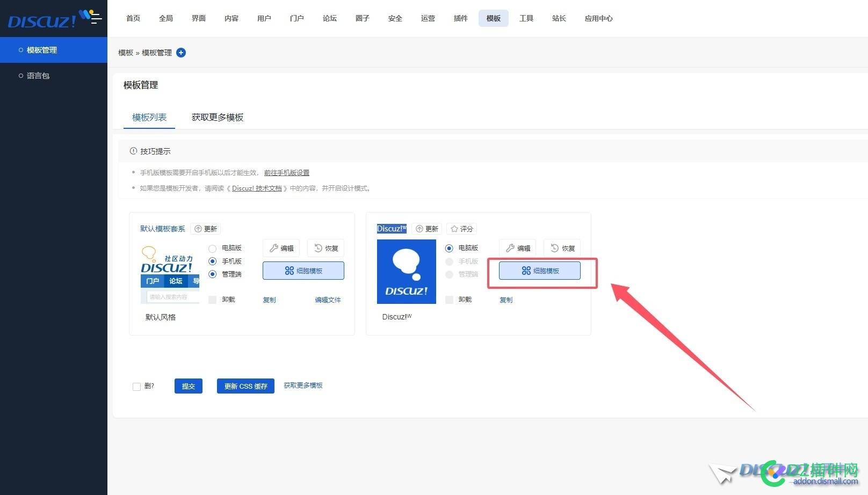Select 模板管理 in left sidebar
This screenshot has height=495, width=868.
pyautogui.click(x=54, y=50)
